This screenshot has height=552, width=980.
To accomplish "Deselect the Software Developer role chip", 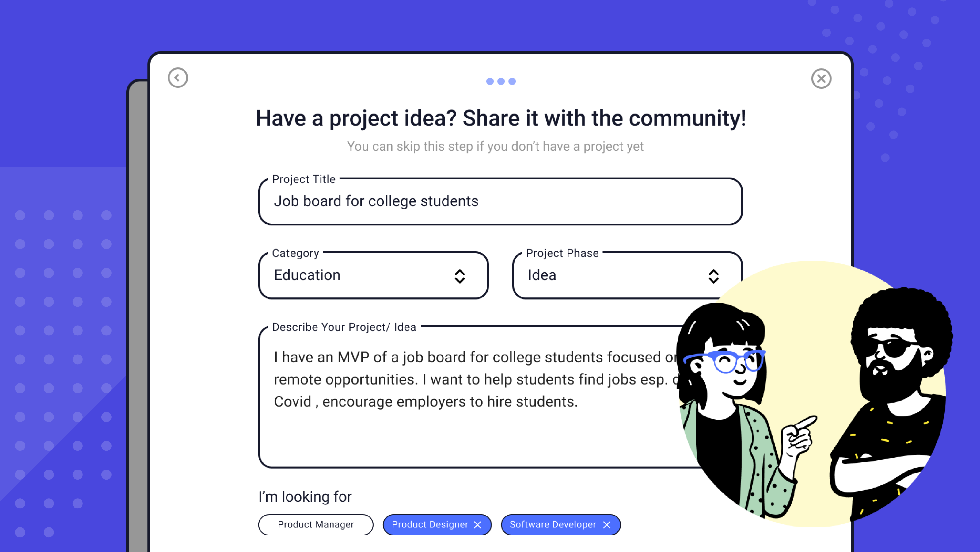I will point(553,525).
